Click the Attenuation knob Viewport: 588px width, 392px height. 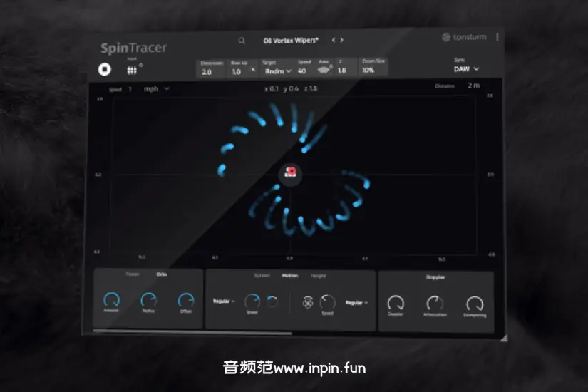(435, 304)
